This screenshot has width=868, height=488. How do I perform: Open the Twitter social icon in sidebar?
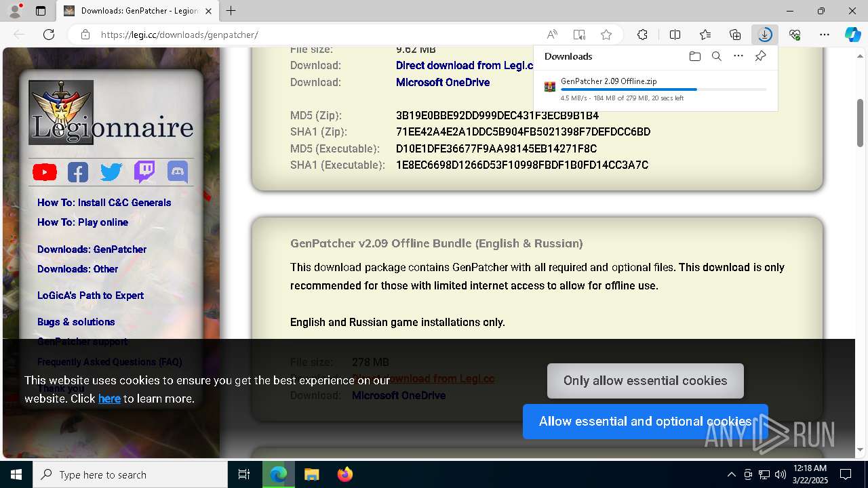[x=111, y=172]
